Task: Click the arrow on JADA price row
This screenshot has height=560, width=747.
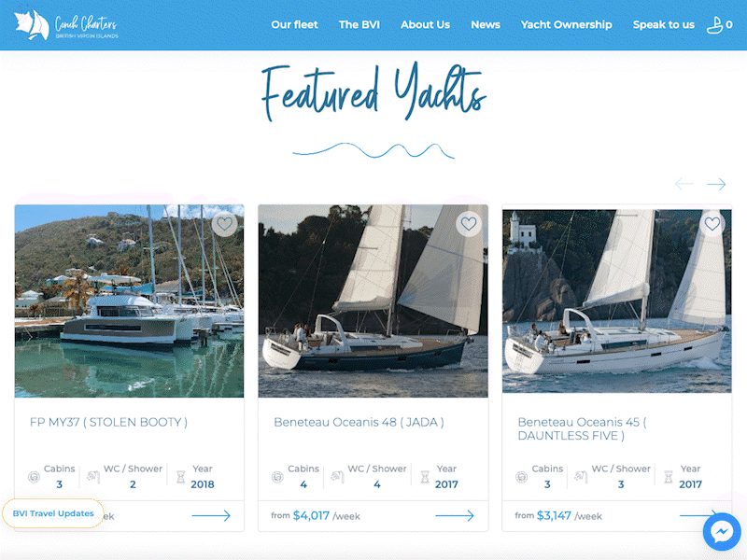Action: click(x=455, y=515)
